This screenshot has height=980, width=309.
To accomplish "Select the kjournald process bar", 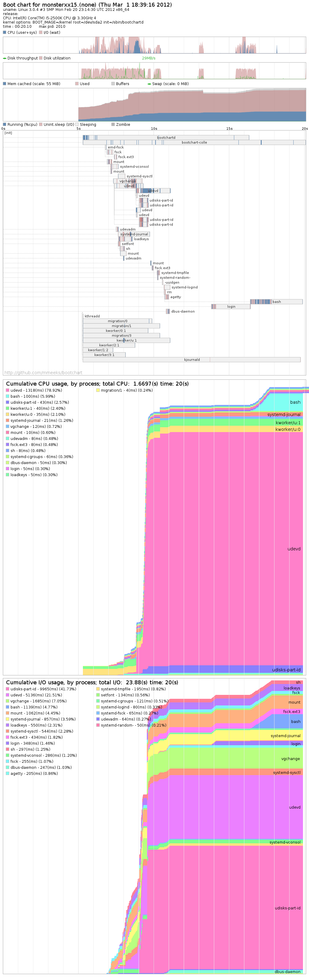I will coord(191,360).
